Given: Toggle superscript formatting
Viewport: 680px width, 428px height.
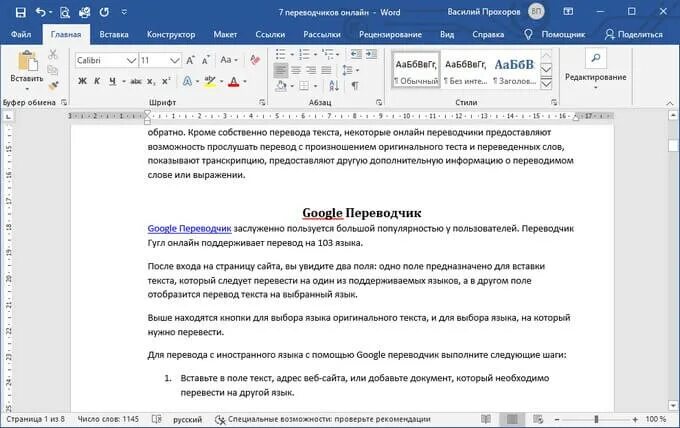Looking at the screenshot, I should pyautogui.click(x=166, y=81).
